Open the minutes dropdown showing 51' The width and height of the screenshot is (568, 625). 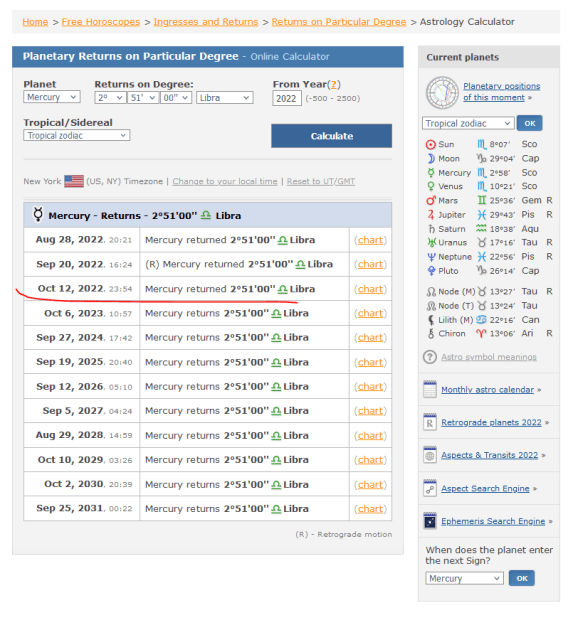click(x=143, y=98)
